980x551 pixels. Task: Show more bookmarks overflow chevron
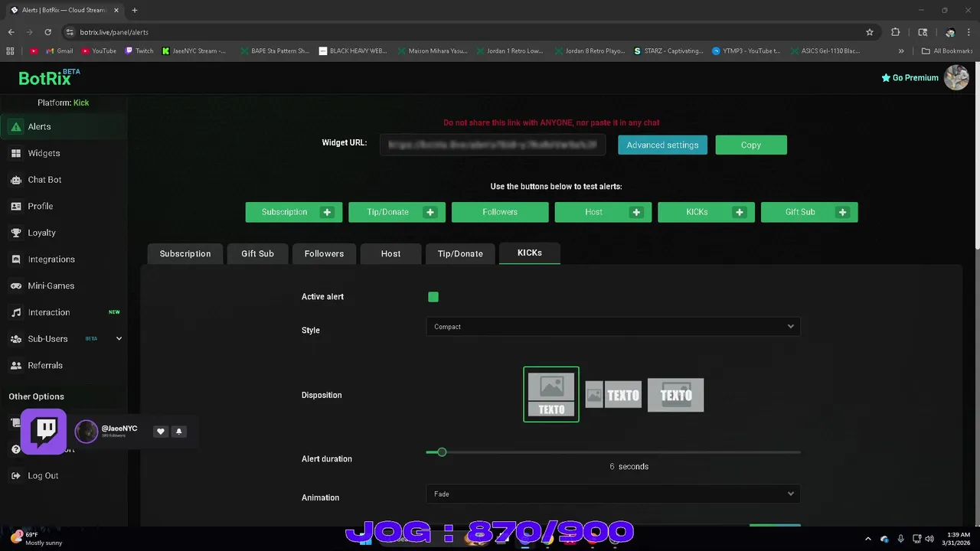point(901,51)
